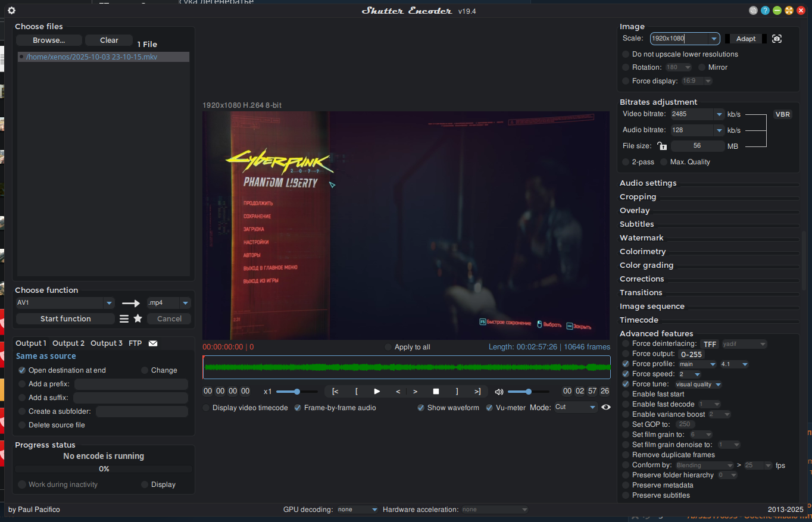
Task: Open the mail envelope output tab
Action: pyautogui.click(x=153, y=343)
